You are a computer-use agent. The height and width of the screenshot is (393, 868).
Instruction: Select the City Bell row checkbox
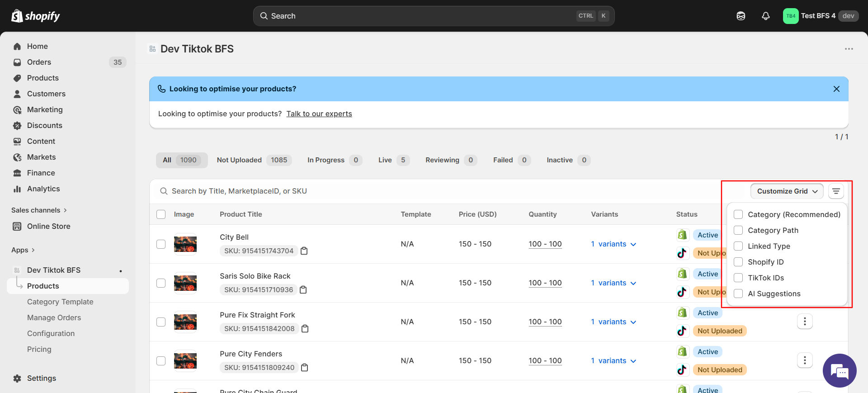point(161,244)
